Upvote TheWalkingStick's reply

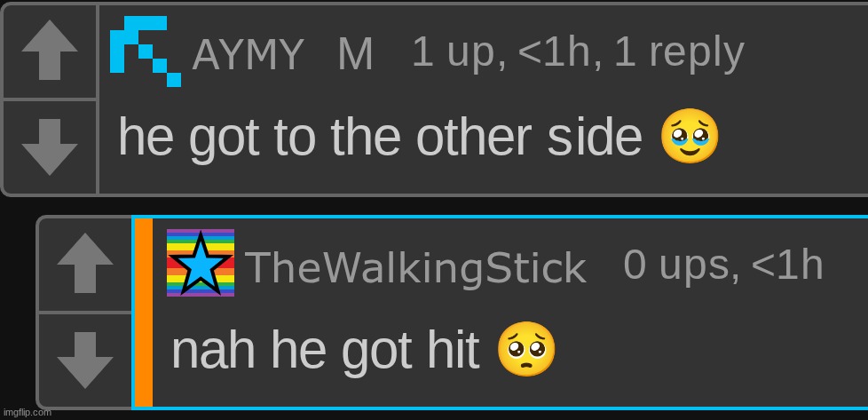point(84,264)
